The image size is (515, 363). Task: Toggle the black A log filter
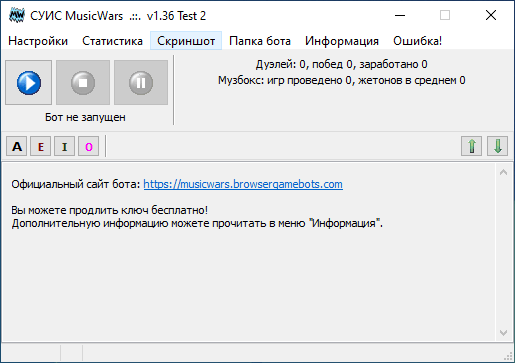point(17,146)
